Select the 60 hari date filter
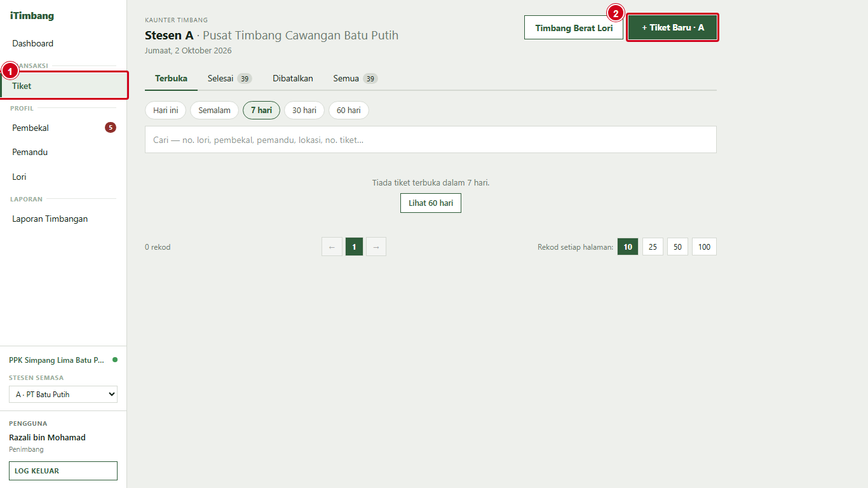 point(349,110)
